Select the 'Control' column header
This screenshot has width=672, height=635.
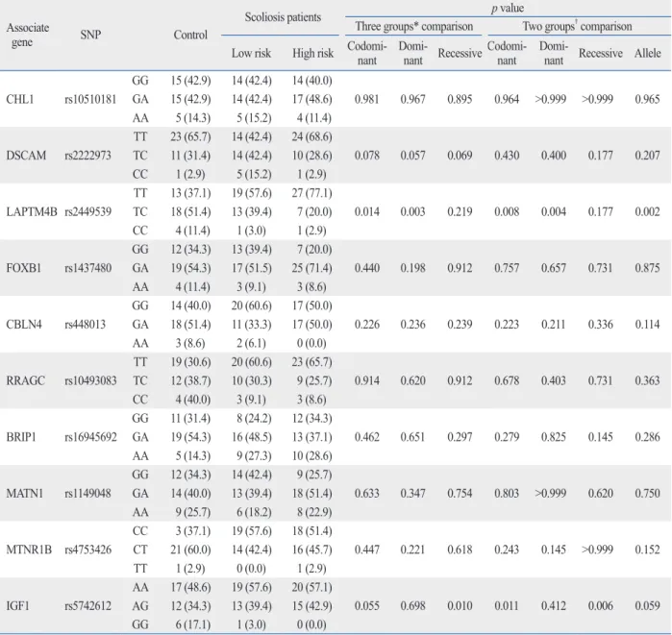point(190,35)
